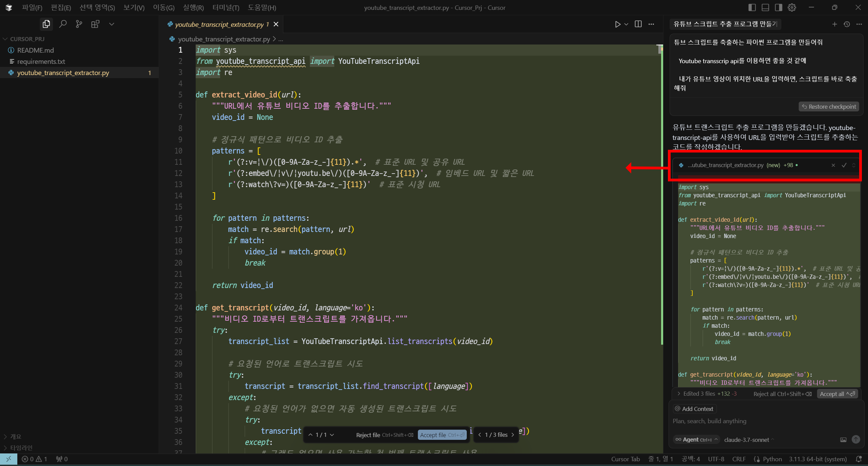The height and width of the screenshot is (466, 868).
Task: Open the Source Control view icon
Action: point(79,24)
